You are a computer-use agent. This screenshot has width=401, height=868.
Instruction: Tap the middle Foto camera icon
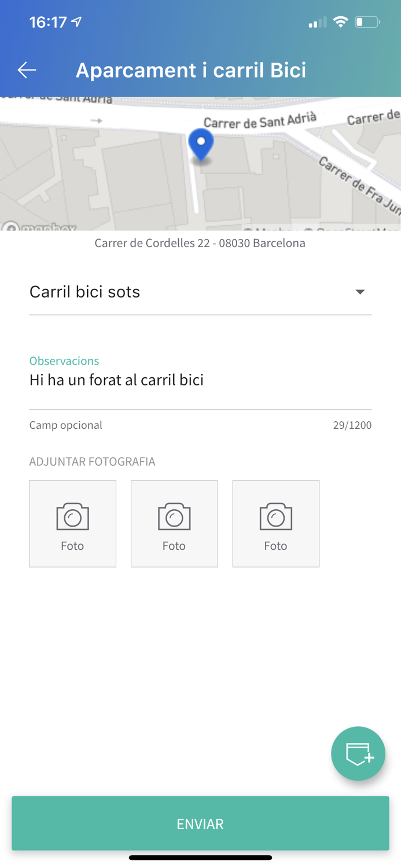174,517
